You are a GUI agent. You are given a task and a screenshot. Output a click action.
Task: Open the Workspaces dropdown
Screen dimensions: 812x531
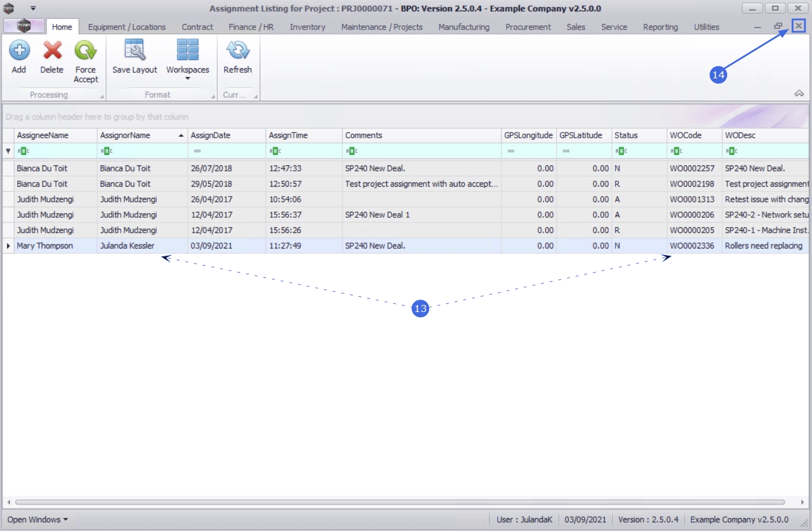coord(188,60)
